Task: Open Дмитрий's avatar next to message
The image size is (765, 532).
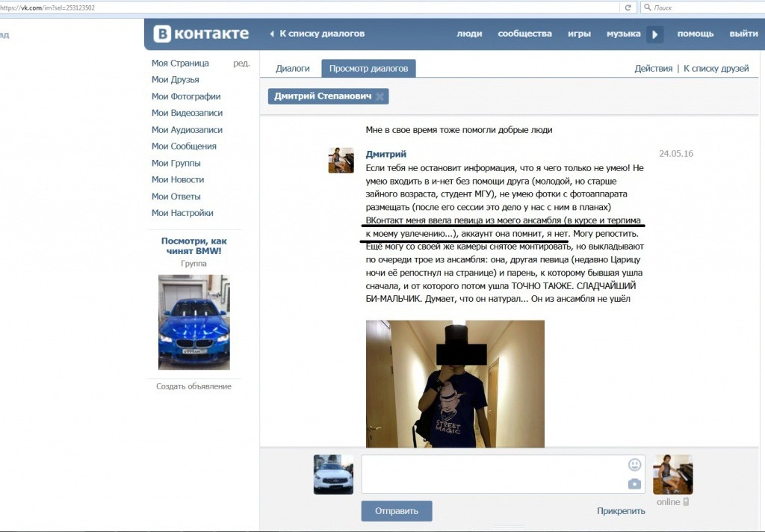Action: click(x=341, y=161)
